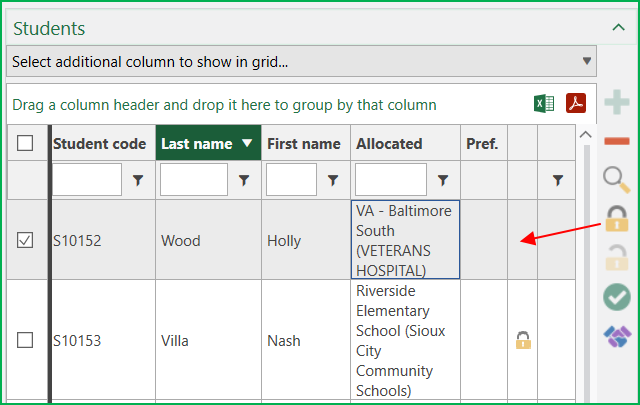Select the VA - Baltimore South allocation cell
The height and width of the screenshot is (405, 640).
coord(405,240)
